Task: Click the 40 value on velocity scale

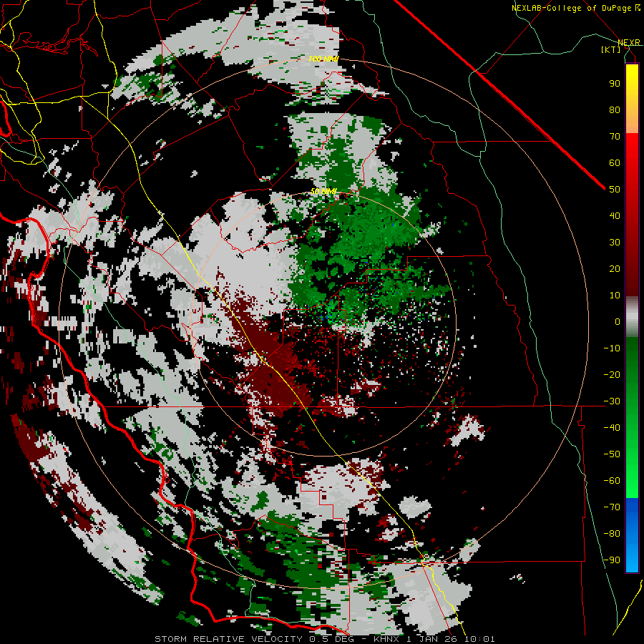Action: [615, 215]
